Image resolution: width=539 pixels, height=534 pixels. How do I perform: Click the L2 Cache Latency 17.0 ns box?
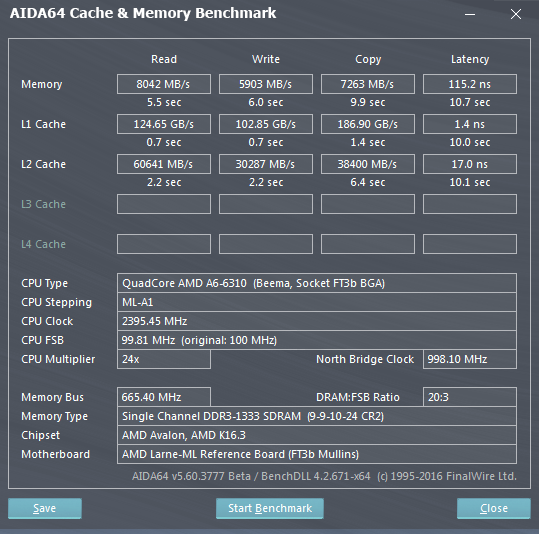point(470,164)
